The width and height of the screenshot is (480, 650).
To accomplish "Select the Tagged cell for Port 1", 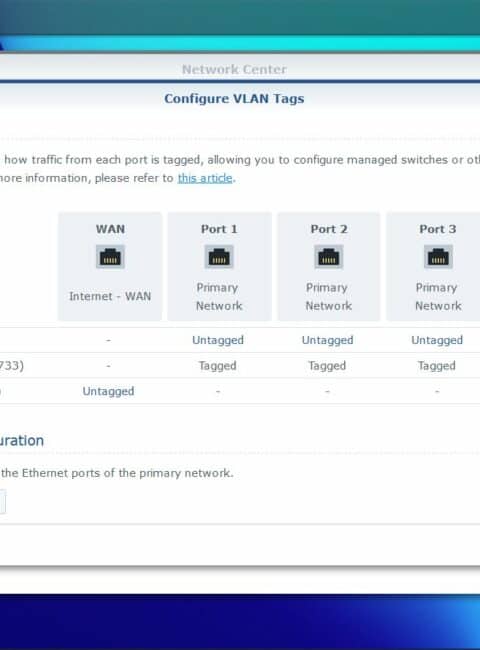I will click(x=218, y=366).
